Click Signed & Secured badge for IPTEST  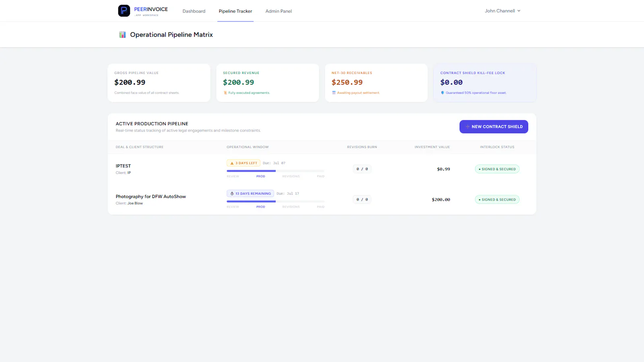point(497,169)
